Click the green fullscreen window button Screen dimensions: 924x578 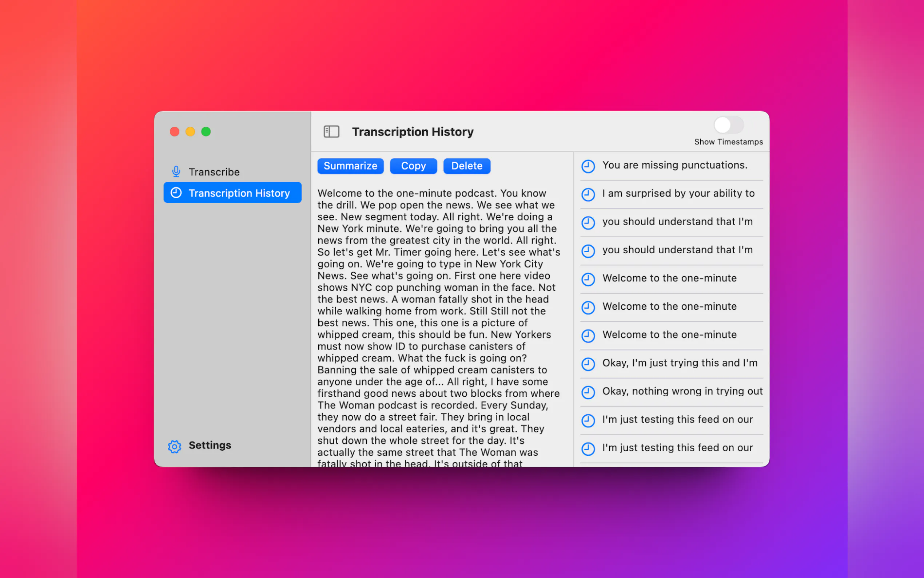click(206, 131)
